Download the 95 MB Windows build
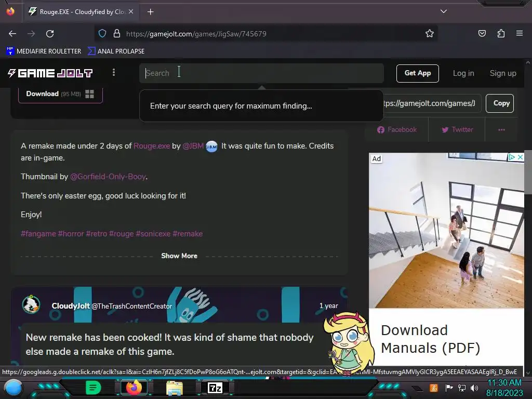The image size is (532, 399). pos(60,94)
